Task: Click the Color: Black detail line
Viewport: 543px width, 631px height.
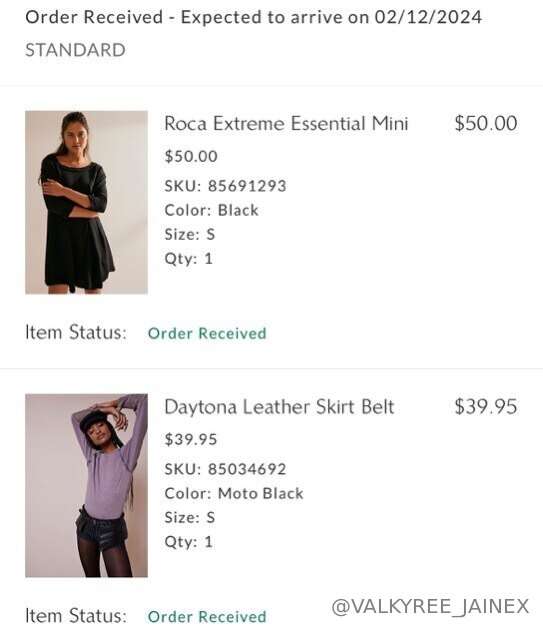Action: pyautogui.click(x=211, y=210)
